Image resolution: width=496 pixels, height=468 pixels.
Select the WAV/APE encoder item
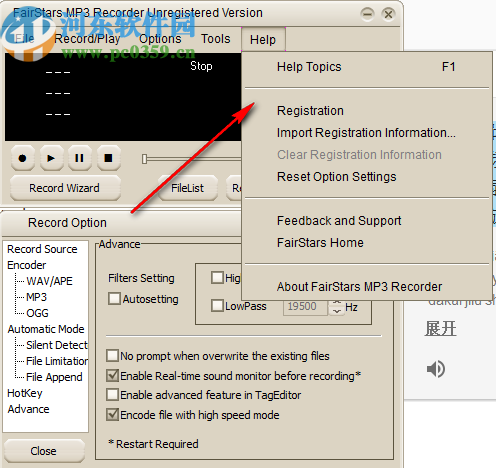point(49,281)
